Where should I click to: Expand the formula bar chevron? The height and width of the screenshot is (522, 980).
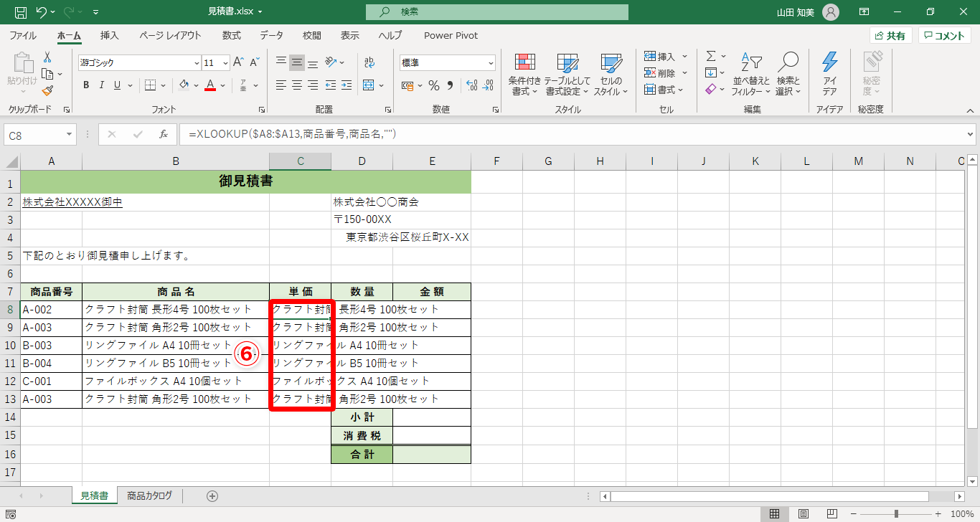(x=971, y=134)
